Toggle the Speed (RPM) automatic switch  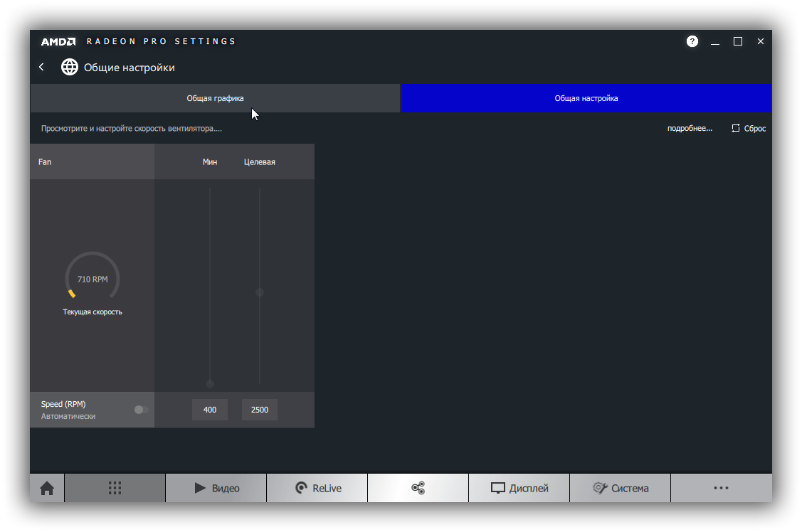141,410
